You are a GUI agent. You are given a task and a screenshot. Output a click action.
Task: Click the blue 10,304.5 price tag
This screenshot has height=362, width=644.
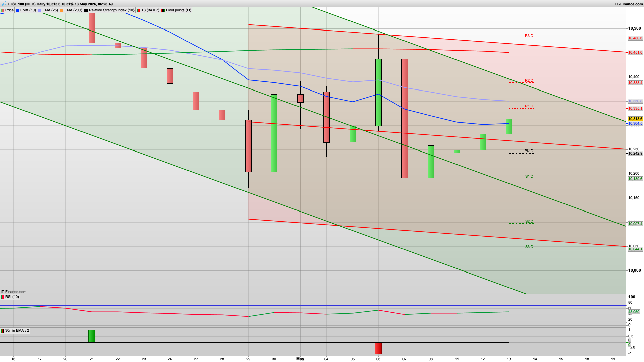tap(635, 124)
